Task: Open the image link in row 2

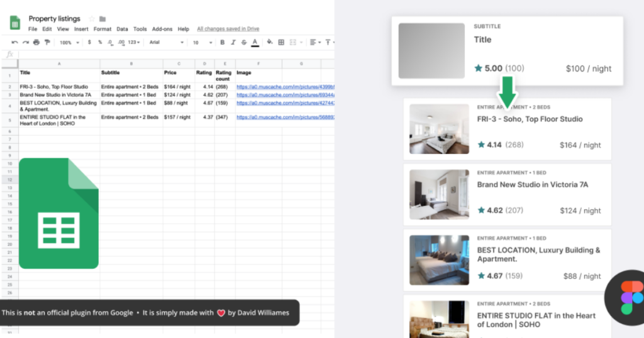Action: click(286, 87)
